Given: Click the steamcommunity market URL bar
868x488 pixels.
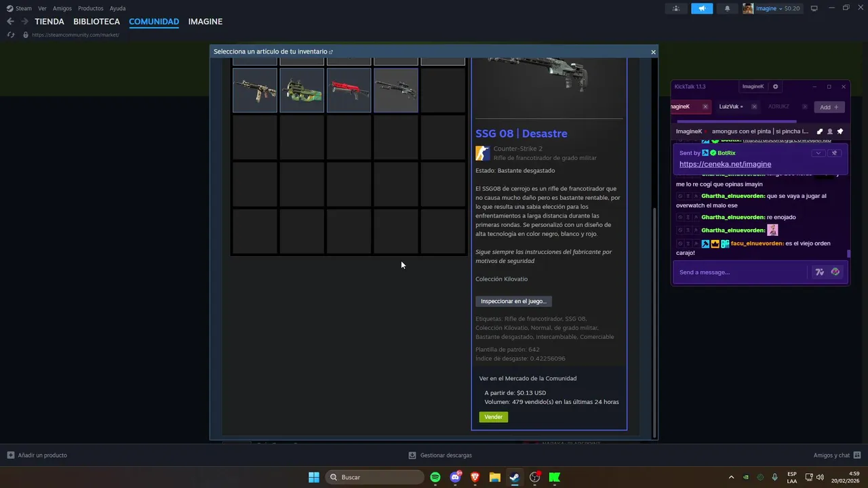Looking at the screenshot, I should coord(75,35).
